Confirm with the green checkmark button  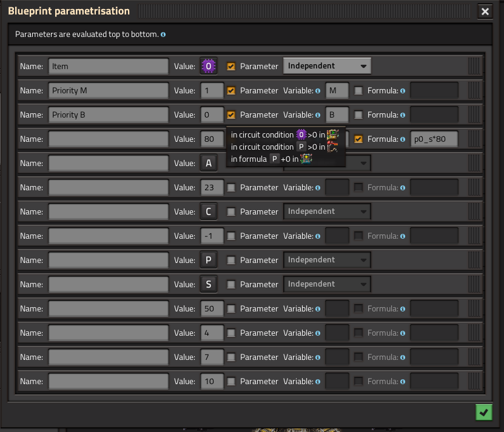click(484, 413)
